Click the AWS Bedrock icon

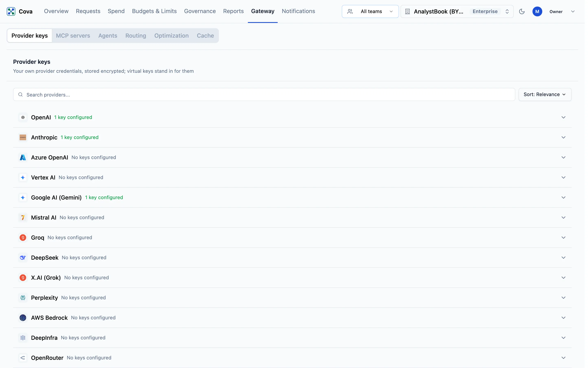(23, 318)
